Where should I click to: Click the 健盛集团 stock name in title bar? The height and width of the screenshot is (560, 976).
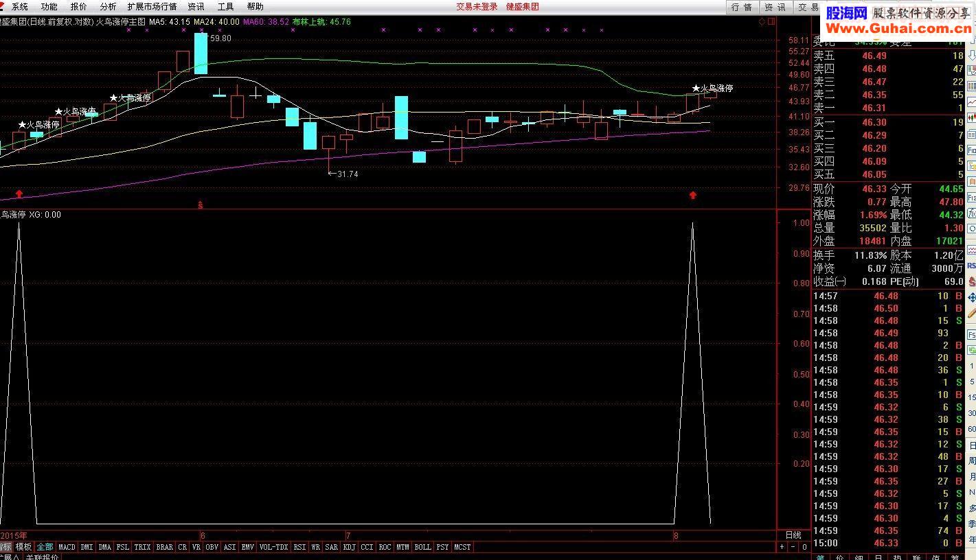pyautogui.click(x=523, y=7)
